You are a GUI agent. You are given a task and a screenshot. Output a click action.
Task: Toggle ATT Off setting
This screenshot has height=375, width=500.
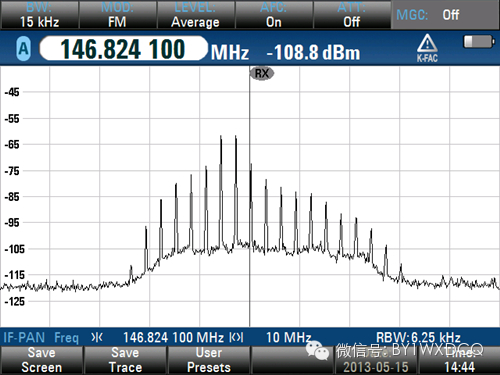352,15
